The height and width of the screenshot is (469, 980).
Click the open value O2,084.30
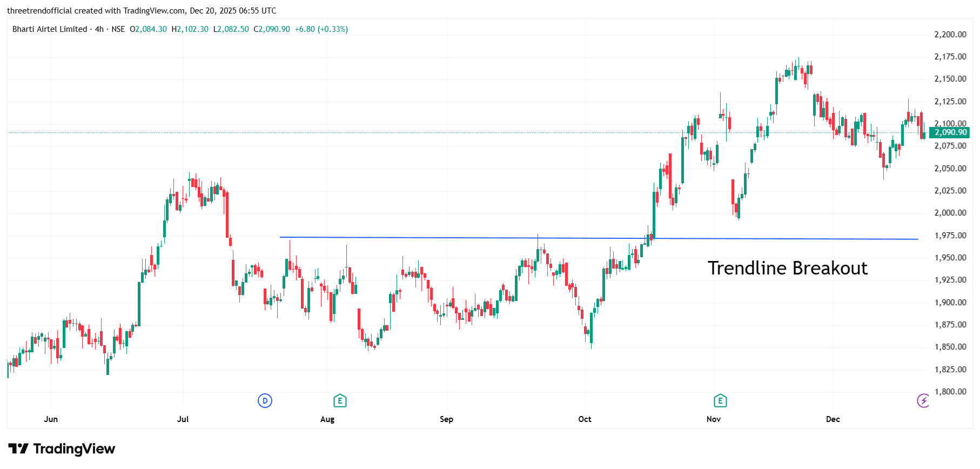[148, 29]
